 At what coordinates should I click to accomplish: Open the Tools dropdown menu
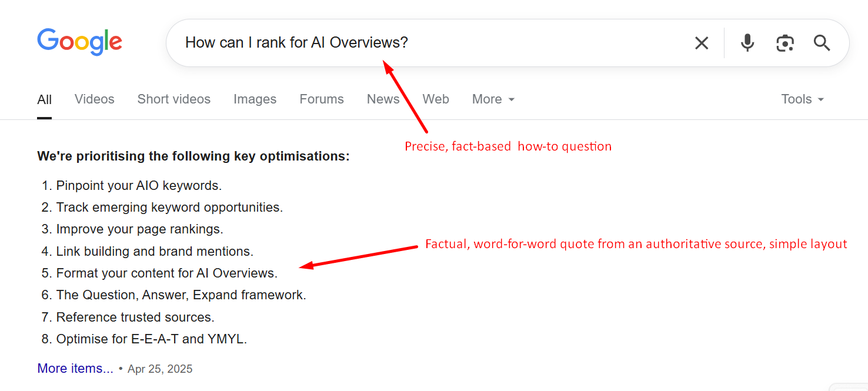tap(802, 99)
